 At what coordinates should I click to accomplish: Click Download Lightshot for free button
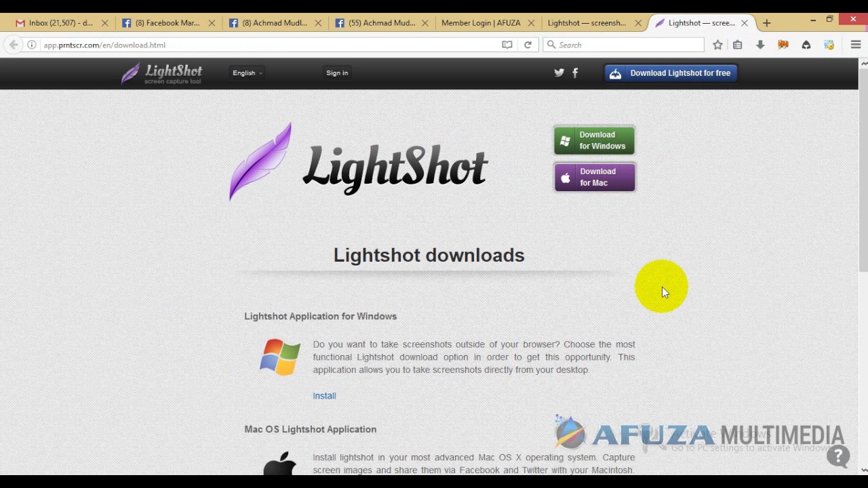pos(671,73)
